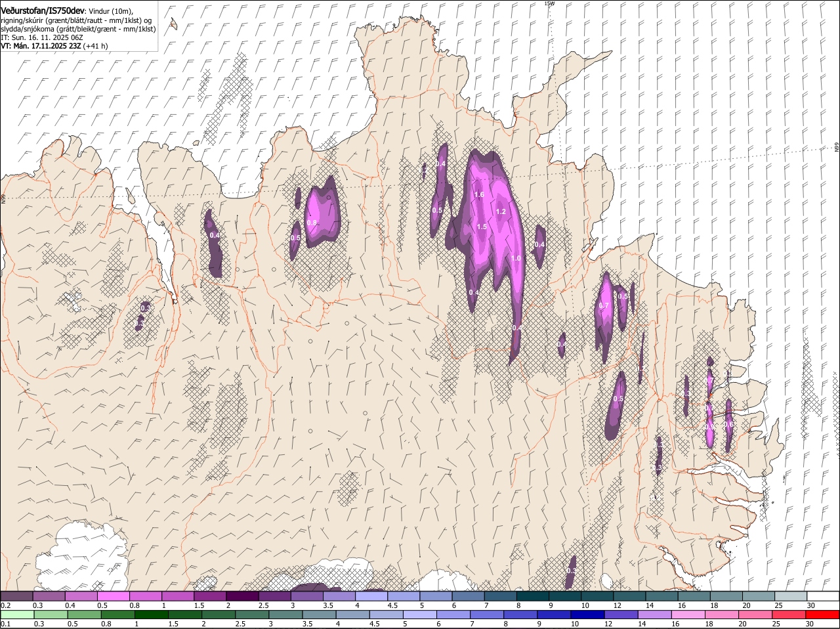
Task: Click the "0.7" precipitation value on the map
Action: [604, 305]
